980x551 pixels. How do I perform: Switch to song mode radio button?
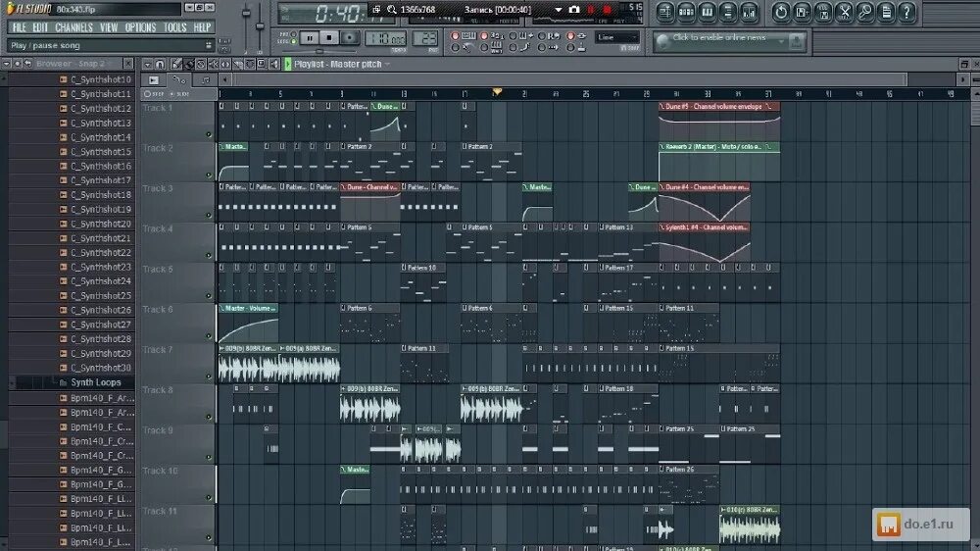(x=293, y=42)
